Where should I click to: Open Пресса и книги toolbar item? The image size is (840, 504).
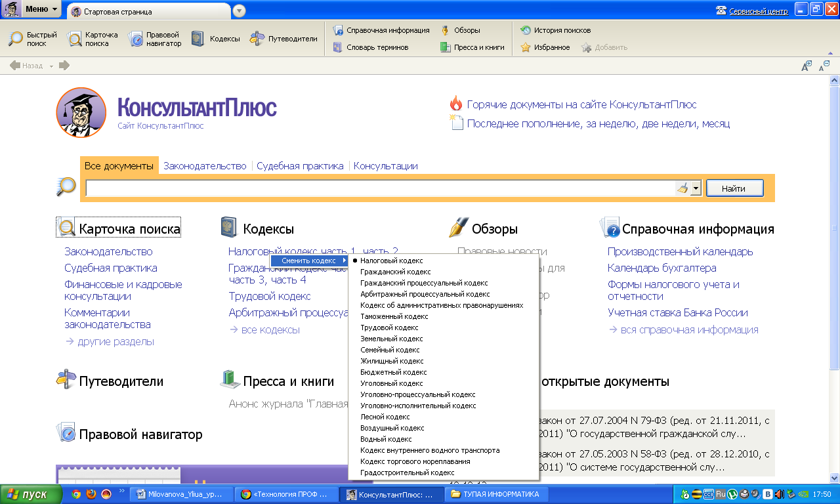pyautogui.click(x=472, y=47)
